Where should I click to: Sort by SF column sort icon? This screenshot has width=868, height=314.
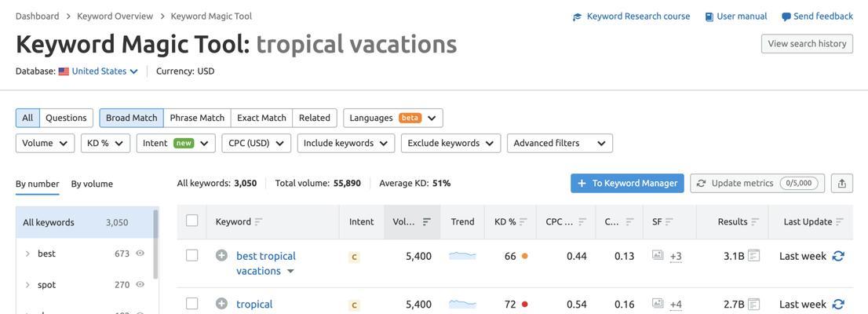pos(669,221)
